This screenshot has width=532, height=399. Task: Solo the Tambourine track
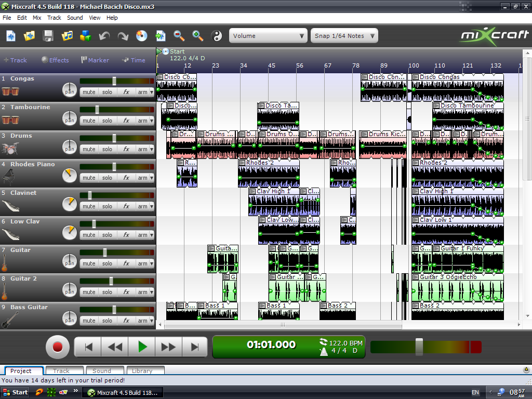tap(107, 121)
